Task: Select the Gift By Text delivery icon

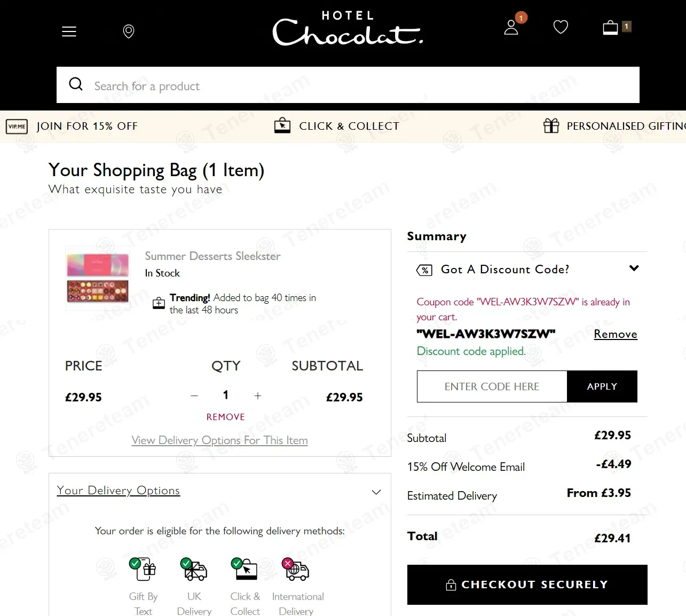Action: [143, 570]
